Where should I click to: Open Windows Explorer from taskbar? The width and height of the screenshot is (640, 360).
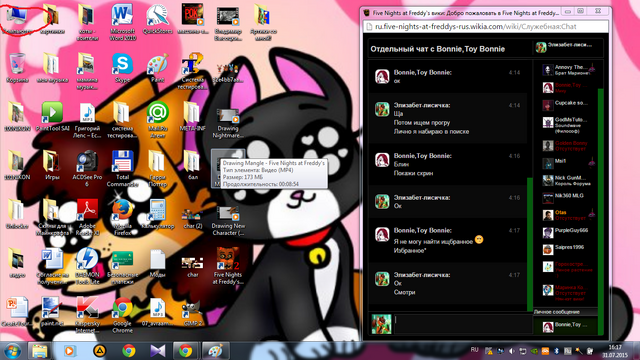(40, 351)
